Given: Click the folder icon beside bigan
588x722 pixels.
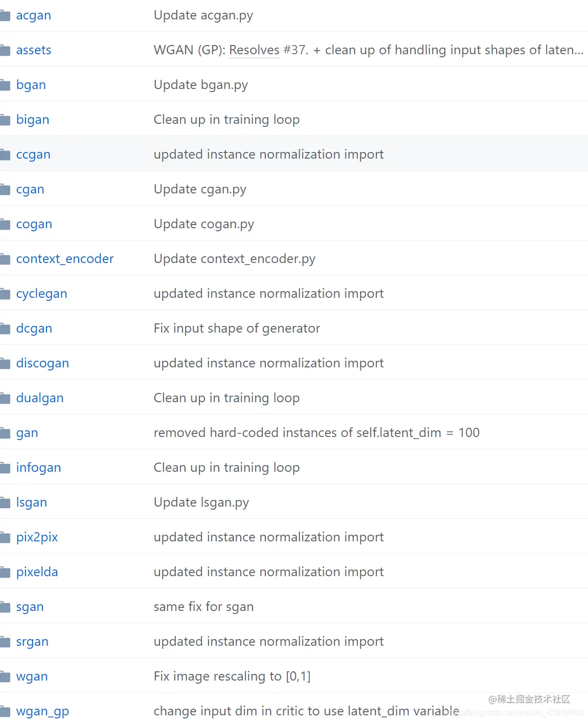Looking at the screenshot, I should 5,120.
